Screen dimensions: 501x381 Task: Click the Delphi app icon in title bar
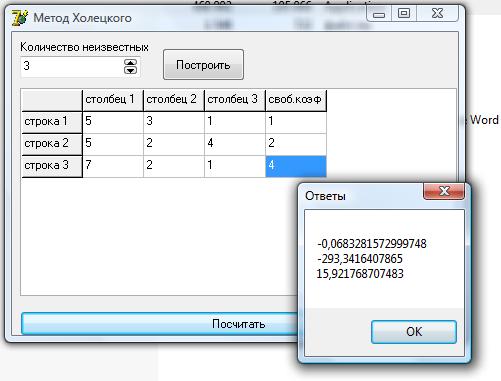click(x=19, y=18)
